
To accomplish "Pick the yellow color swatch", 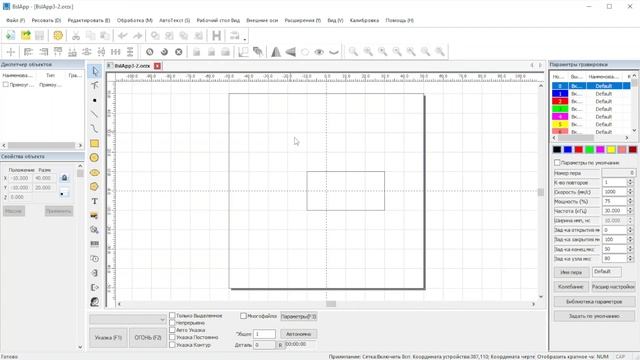I will (611, 149).
